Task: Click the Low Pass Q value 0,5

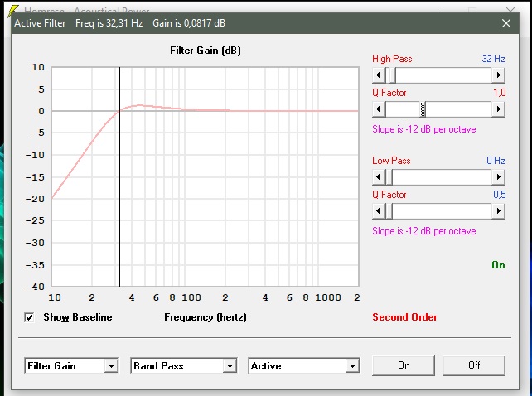Action: click(x=500, y=195)
